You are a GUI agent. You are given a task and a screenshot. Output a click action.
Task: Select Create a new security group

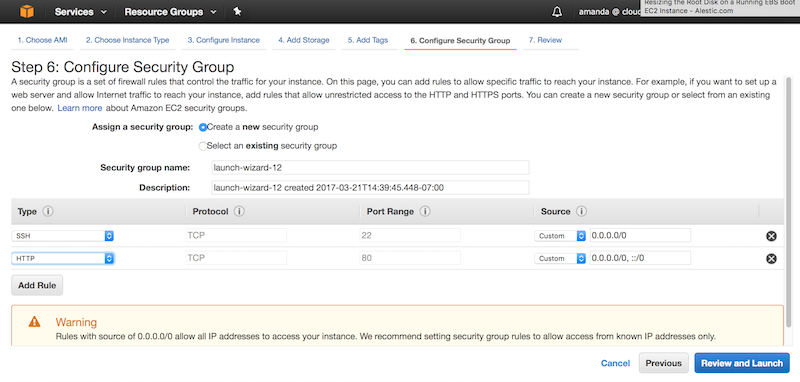click(203, 127)
